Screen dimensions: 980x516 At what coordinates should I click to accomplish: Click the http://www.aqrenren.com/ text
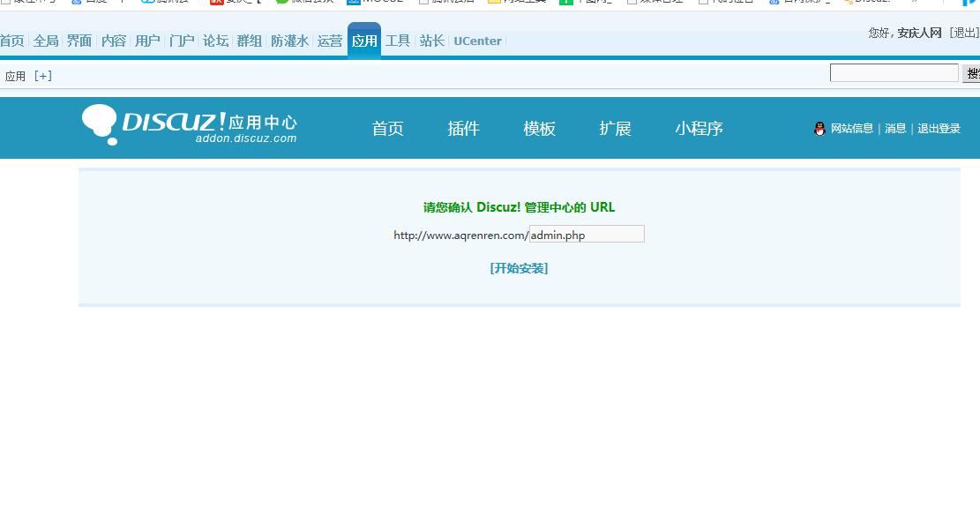pos(460,235)
